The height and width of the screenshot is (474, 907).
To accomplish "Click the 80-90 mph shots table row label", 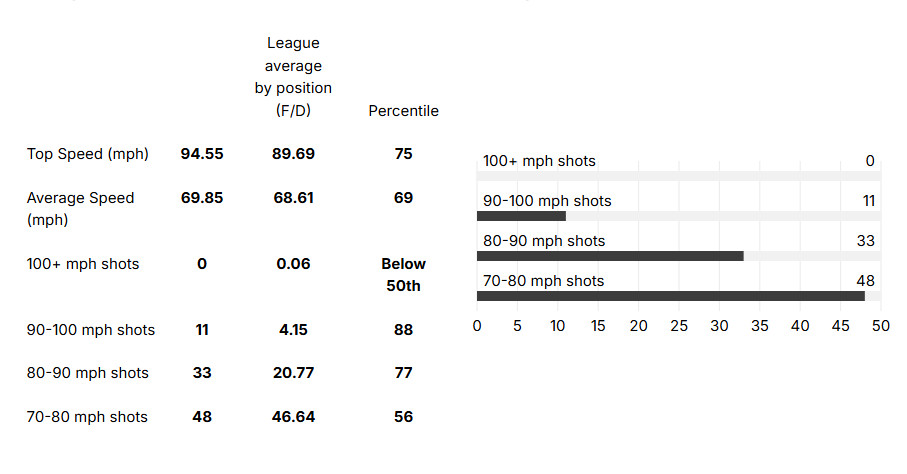I will tap(87, 373).
